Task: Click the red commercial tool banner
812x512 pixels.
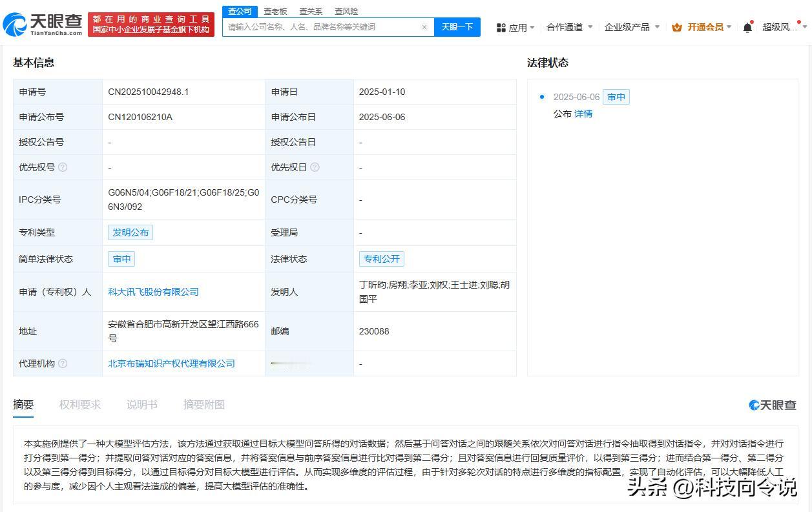Action: [151, 25]
